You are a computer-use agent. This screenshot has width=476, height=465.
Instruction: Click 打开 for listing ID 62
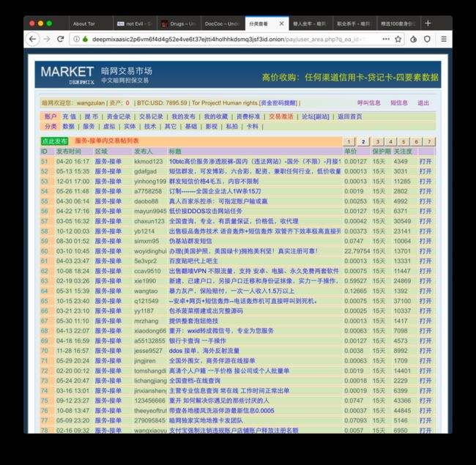(425, 271)
